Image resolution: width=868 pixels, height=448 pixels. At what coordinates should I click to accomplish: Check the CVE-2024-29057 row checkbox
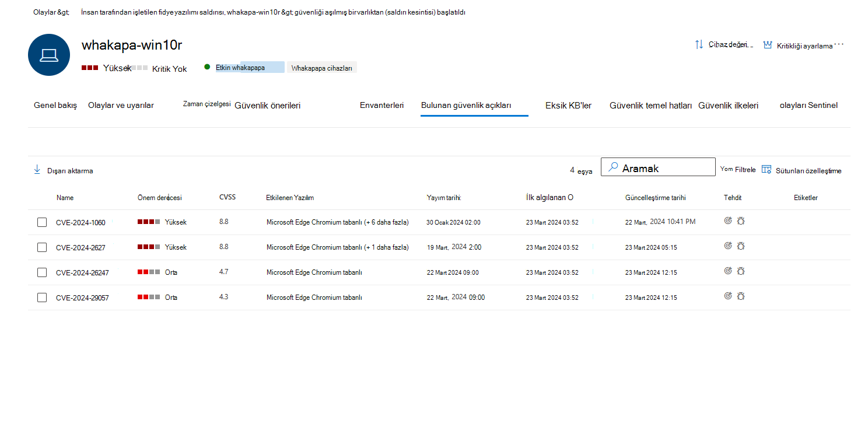click(42, 297)
